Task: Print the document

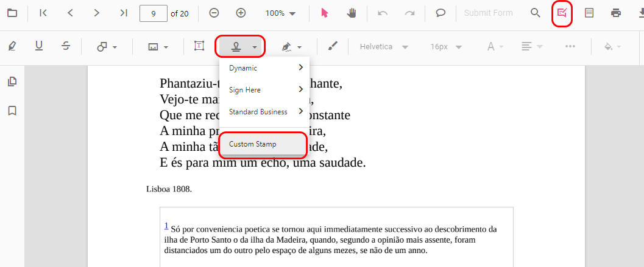Action: tap(615, 13)
